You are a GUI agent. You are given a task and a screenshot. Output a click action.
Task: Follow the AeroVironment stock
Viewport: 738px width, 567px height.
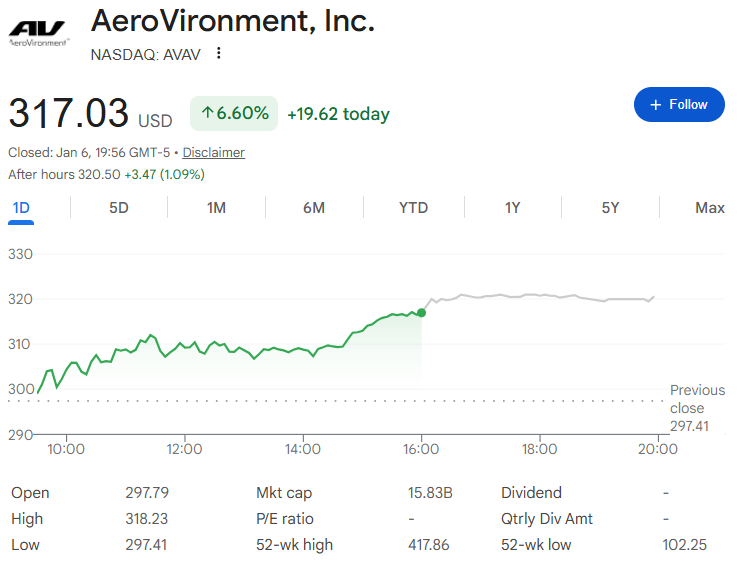679,104
